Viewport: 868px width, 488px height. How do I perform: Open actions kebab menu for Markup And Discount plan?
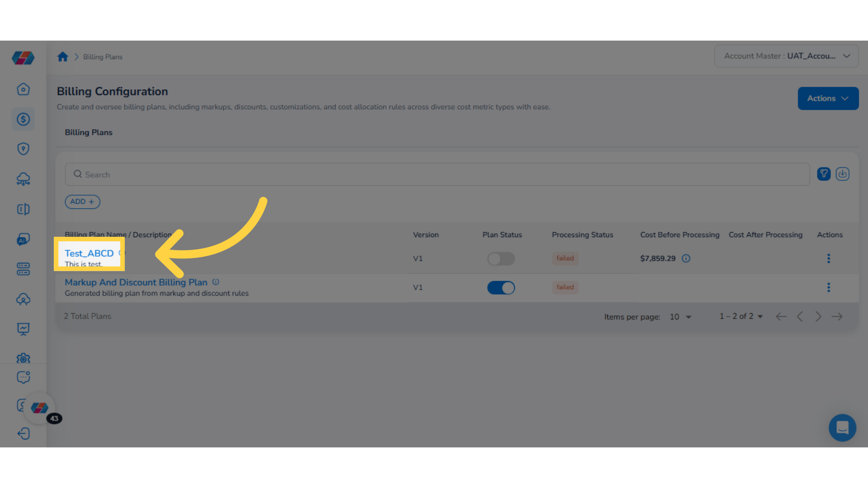(x=829, y=287)
